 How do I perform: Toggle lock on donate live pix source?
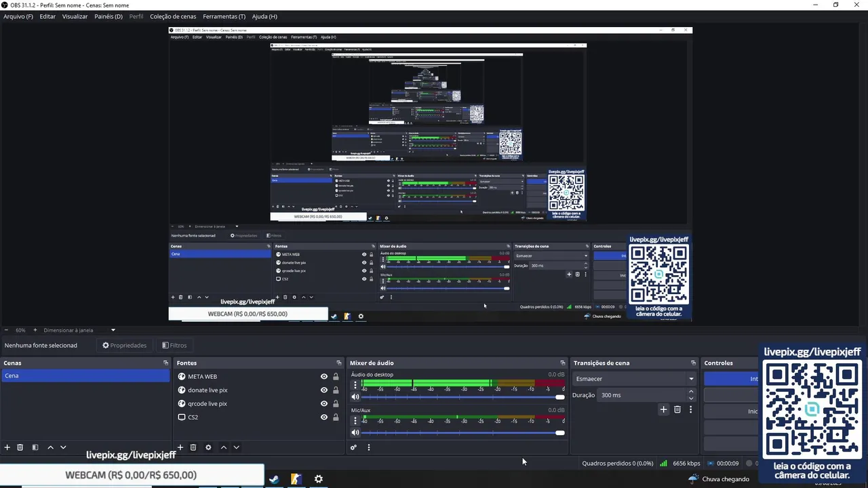click(x=336, y=390)
